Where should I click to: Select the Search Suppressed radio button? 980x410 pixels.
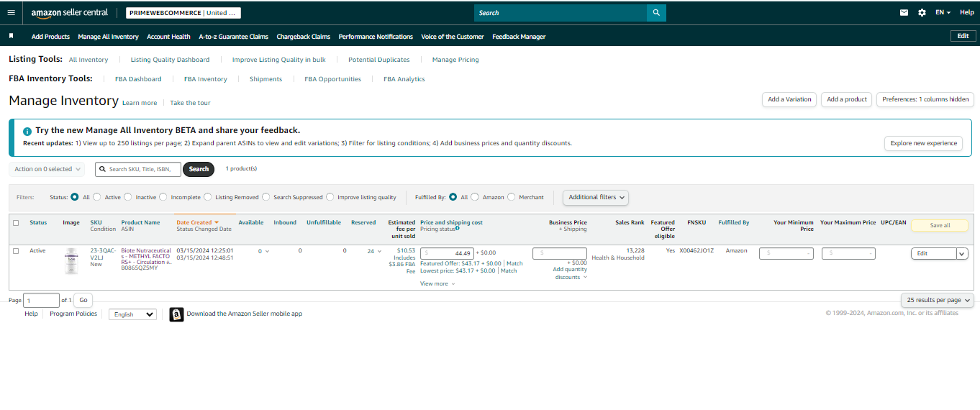266,197
